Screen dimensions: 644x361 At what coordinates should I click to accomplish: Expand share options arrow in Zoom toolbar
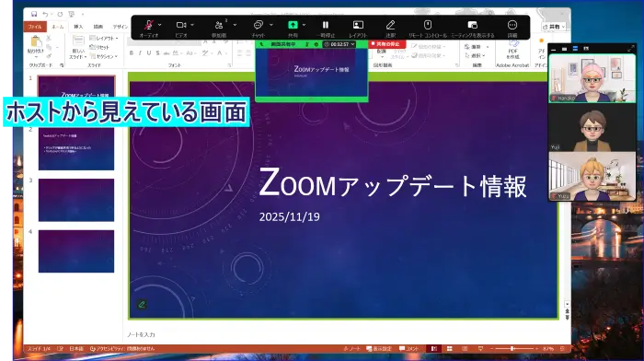pos(304,25)
